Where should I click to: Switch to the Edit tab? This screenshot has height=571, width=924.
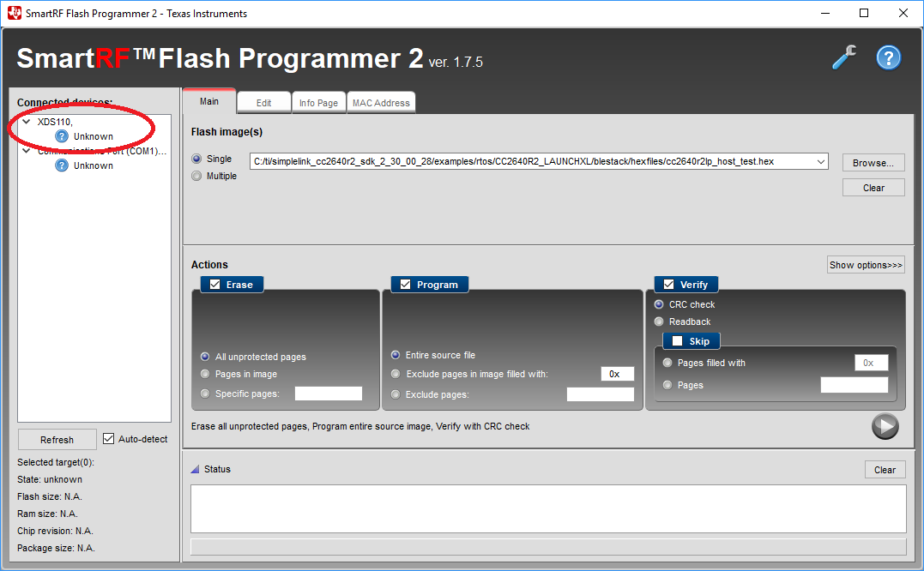pyautogui.click(x=263, y=101)
